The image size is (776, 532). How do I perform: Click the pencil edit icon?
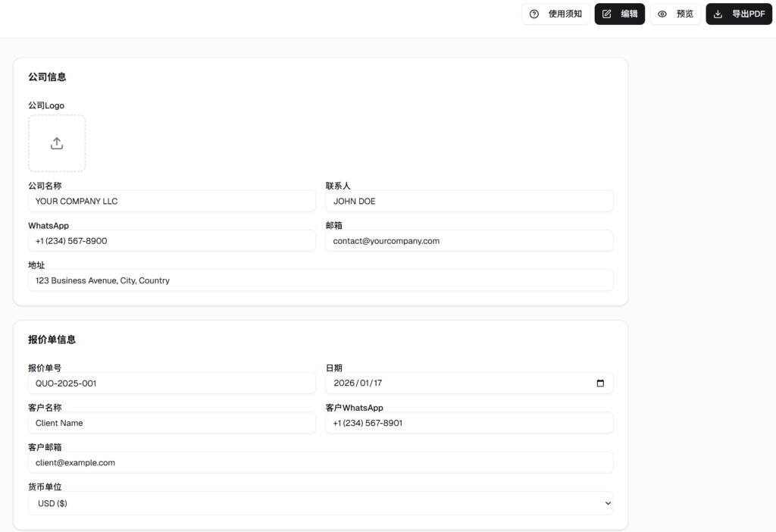pos(607,14)
